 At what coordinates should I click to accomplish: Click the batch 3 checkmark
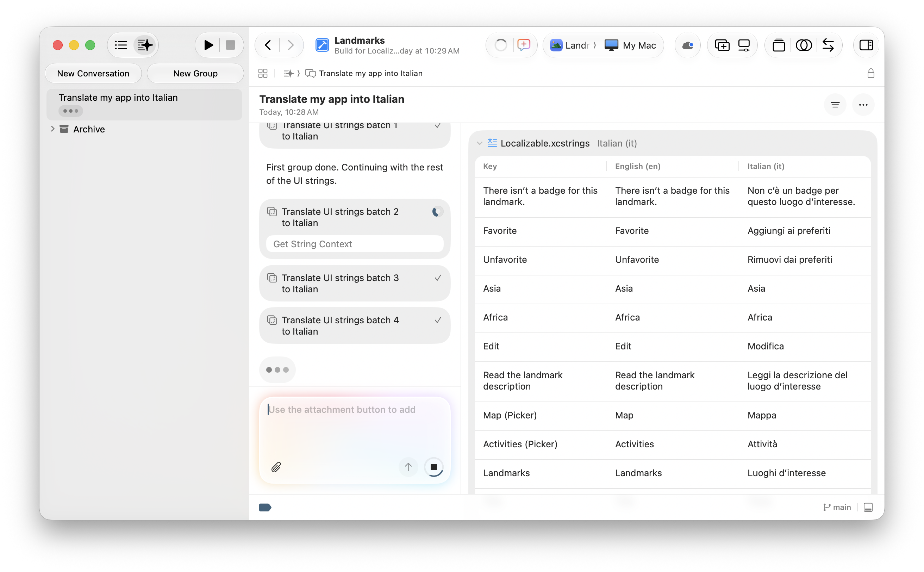point(438,278)
